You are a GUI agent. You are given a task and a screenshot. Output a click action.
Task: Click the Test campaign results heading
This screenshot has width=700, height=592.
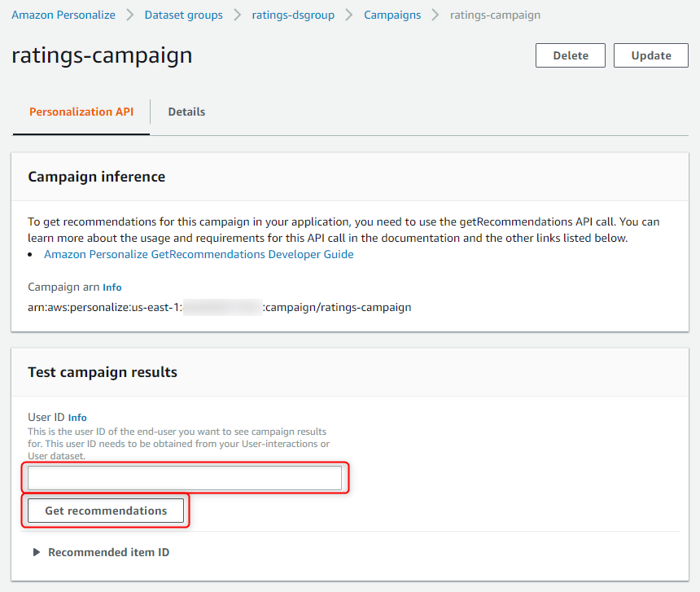pyautogui.click(x=103, y=372)
